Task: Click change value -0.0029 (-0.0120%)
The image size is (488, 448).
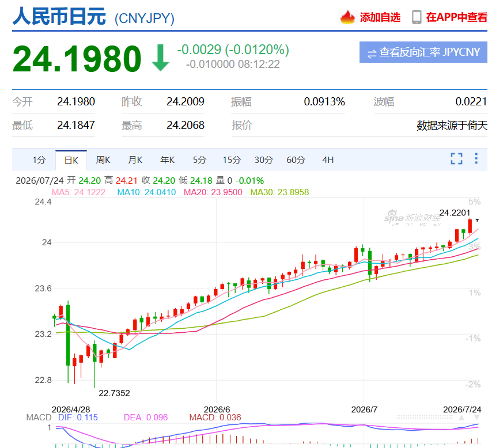Action: [233, 50]
